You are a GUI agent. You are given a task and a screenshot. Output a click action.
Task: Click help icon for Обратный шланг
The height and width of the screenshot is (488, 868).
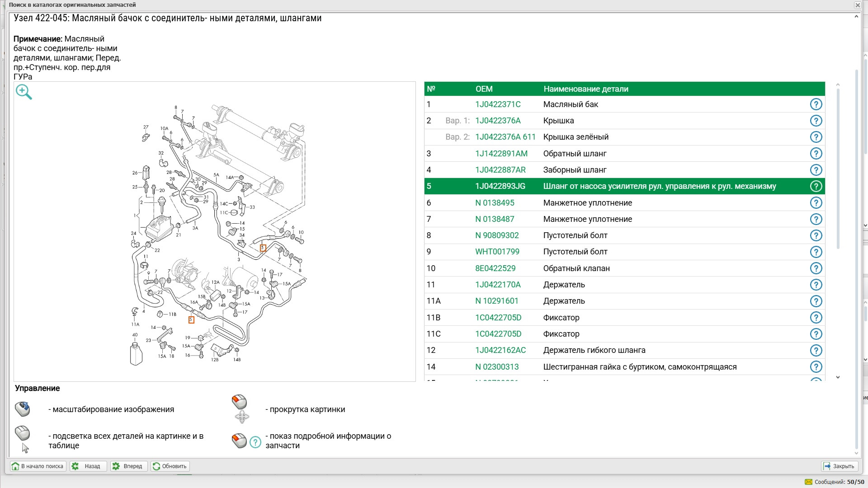click(x=816, y=154)
